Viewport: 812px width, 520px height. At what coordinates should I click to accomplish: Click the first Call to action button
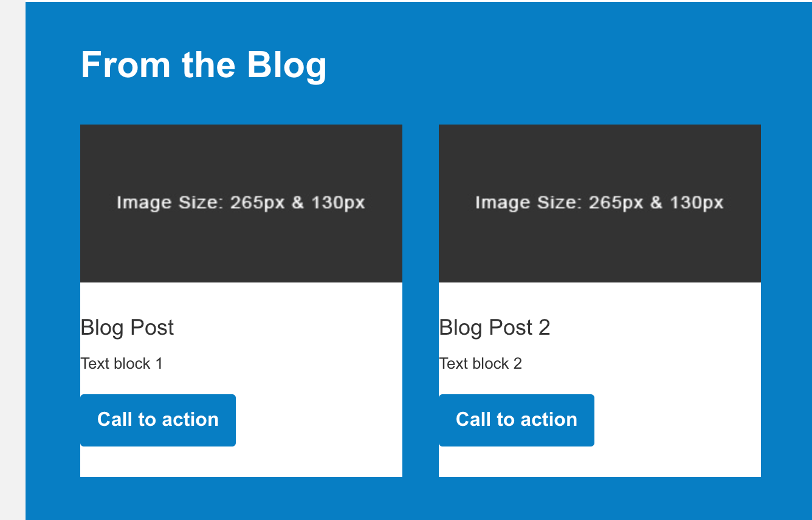[x=157, y=420]
